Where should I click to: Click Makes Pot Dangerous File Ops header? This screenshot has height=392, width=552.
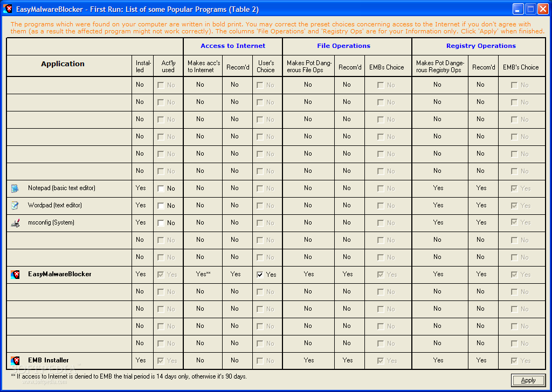coord(309,66)
